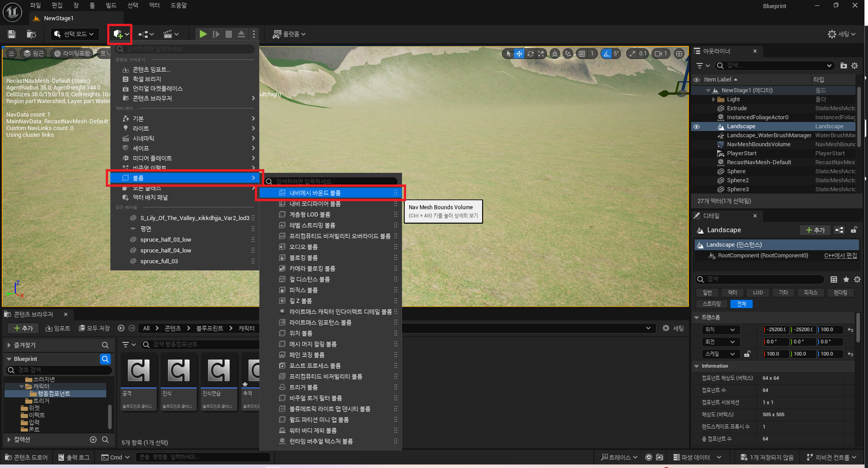Open the Cmd console type dropdown
Viewport: 868px width, 468px height.
pyautogui.click(x=115, y=457)
